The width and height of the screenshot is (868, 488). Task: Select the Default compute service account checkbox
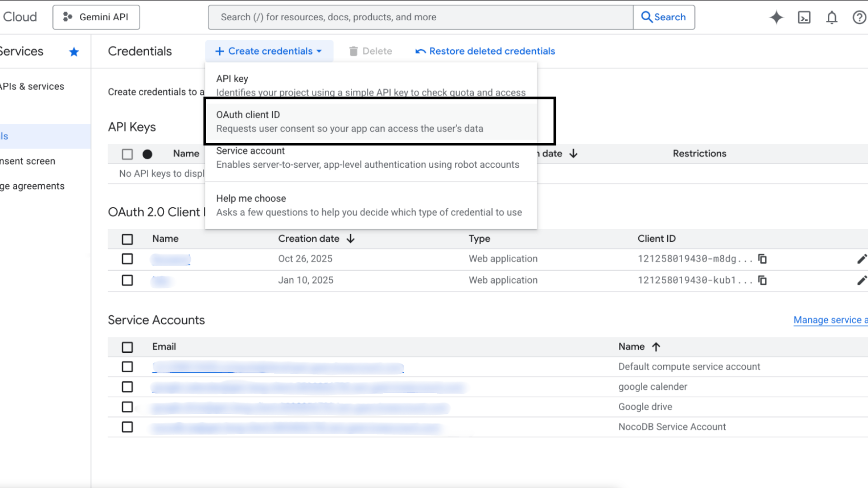pyautogui.click(x=127, y=366)
